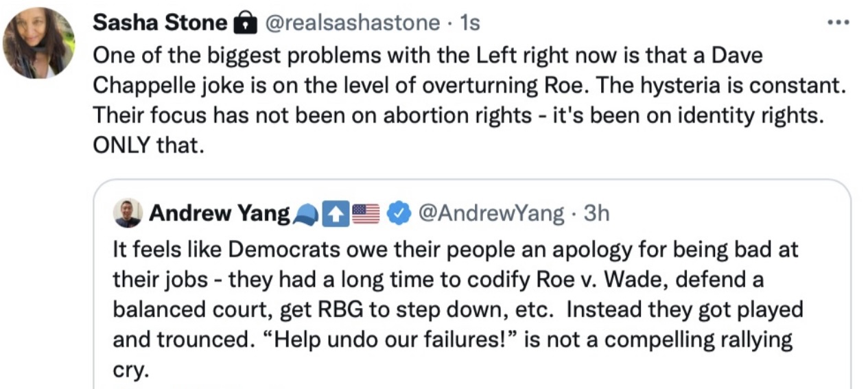Click the padlock icon beside Sasha Stone

[x=242, y=24]
